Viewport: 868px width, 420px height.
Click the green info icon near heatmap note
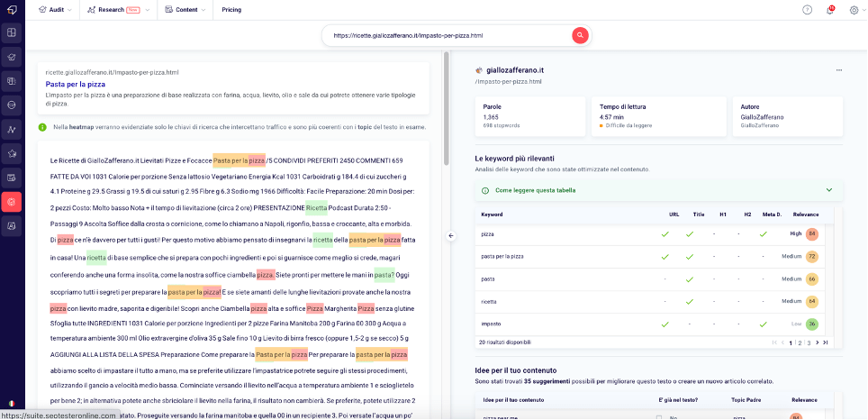42,127
